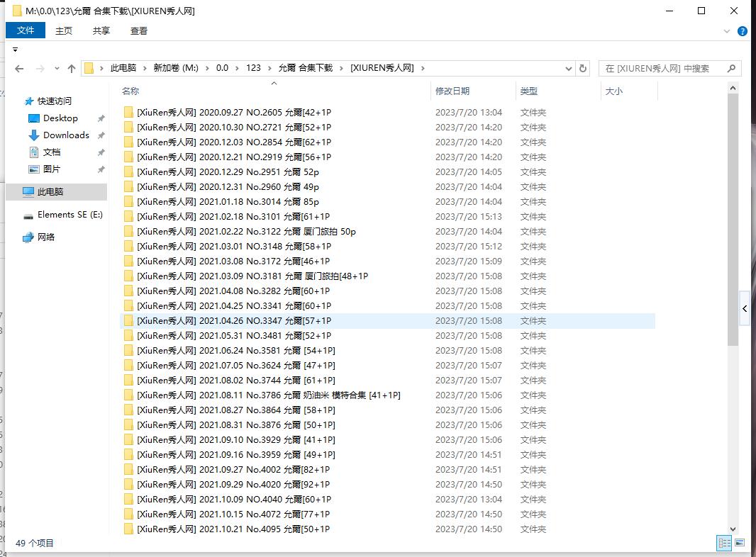Select folder 2020.12.29 No.2951 52p
Screen dimensions: 756x557
coord(228,172)
